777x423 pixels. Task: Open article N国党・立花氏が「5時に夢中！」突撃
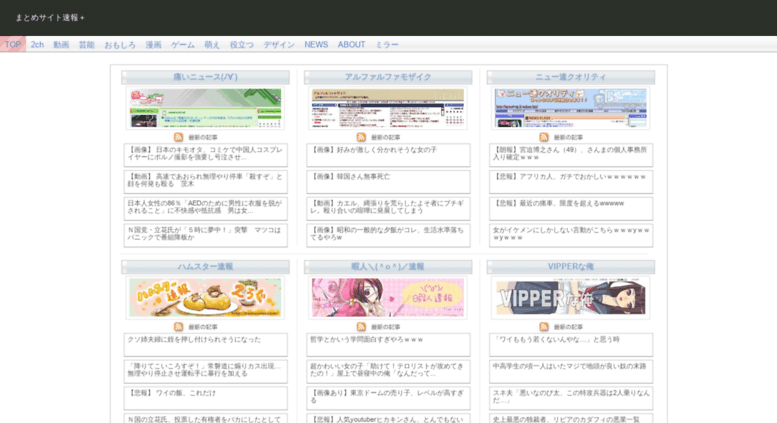point(206,235)
